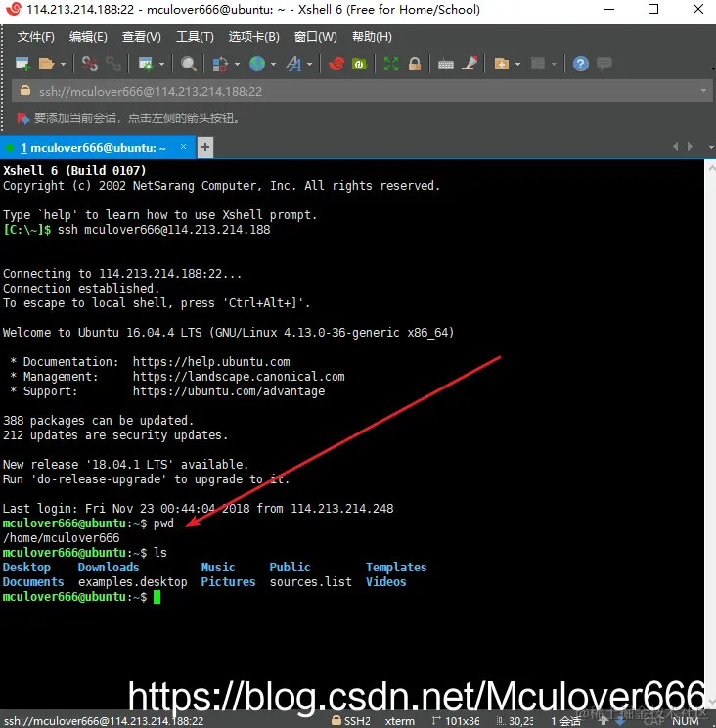Toggle full screen with green arrows icon
Screen dimensions: 716x728
pyautogui.click(x=391, y=64)
